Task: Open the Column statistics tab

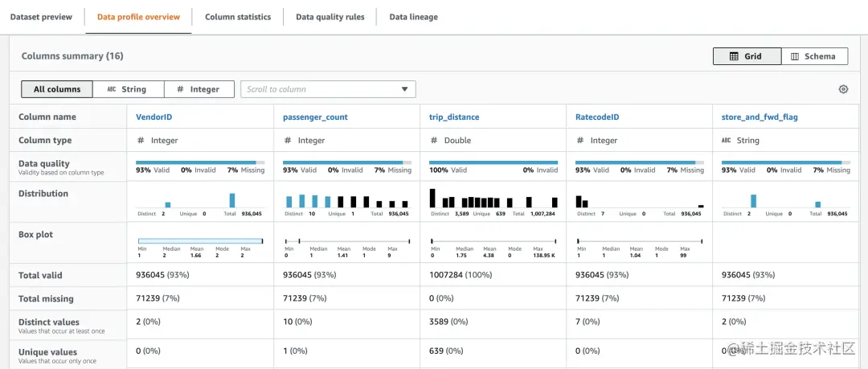Action: coord(238,17)
